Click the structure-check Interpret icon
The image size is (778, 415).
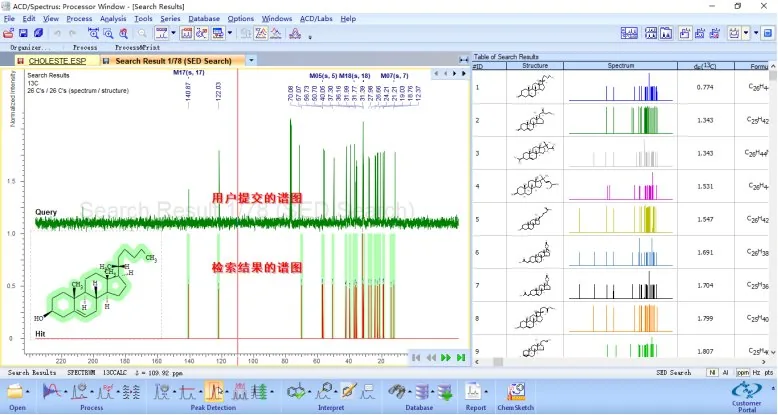pyautogui.click(x=296, y=392)
